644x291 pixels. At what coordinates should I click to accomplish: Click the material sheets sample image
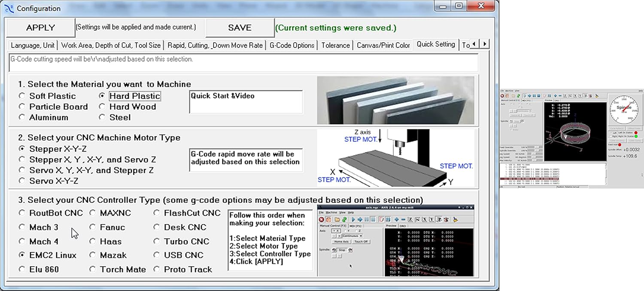(395, 100)
